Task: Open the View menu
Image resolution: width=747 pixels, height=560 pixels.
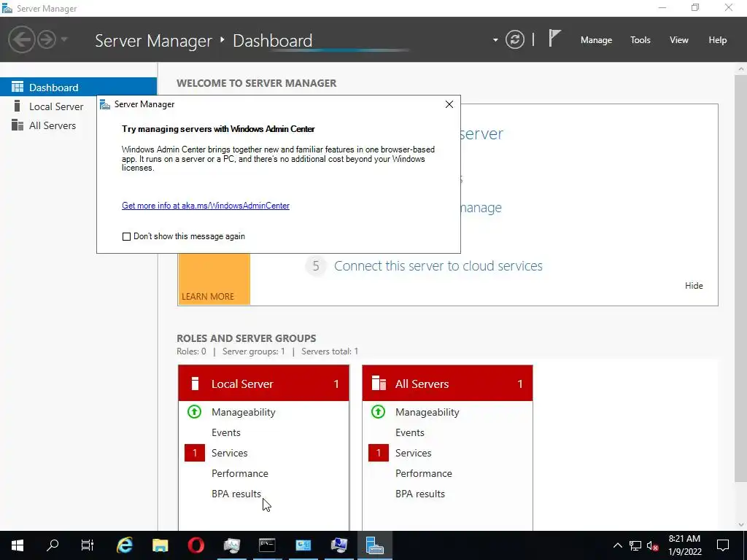Action: (x=679, y=40)
